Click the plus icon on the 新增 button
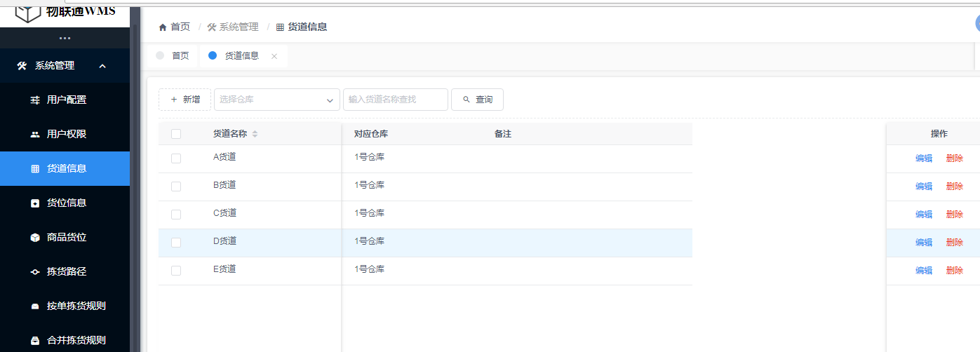Image resolution: width=980 pixels, height=352 pixels. coord(174,100)
